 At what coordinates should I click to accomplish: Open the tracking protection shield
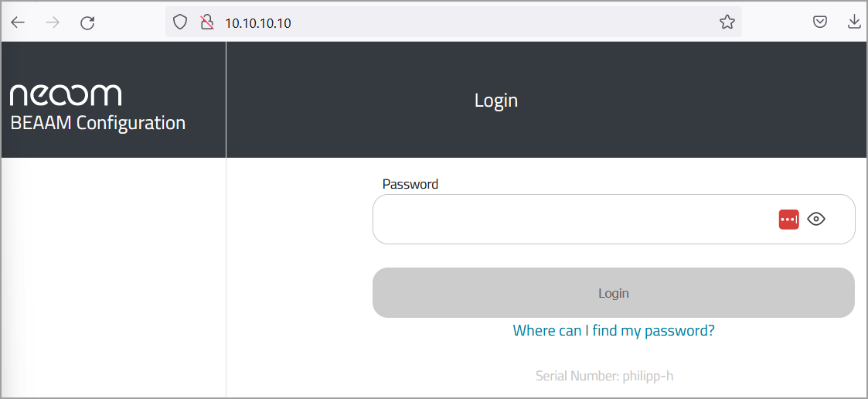pos(180,22)
